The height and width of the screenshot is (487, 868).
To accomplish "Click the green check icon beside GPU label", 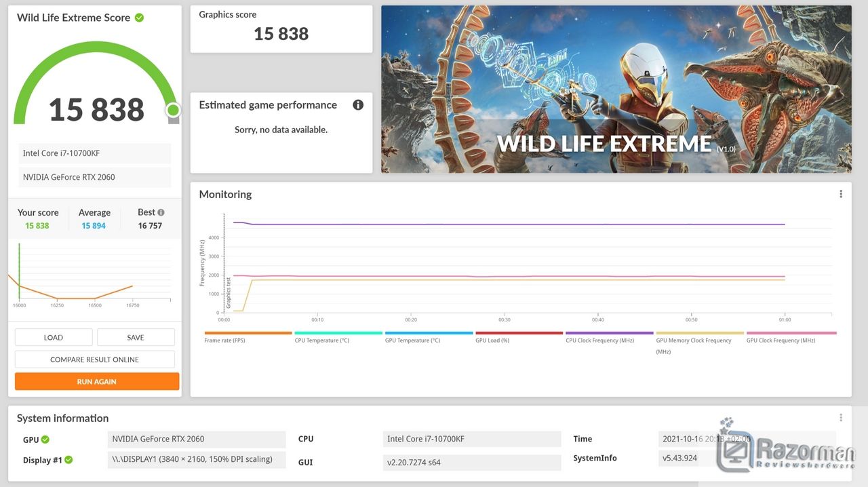I will 45,440.
